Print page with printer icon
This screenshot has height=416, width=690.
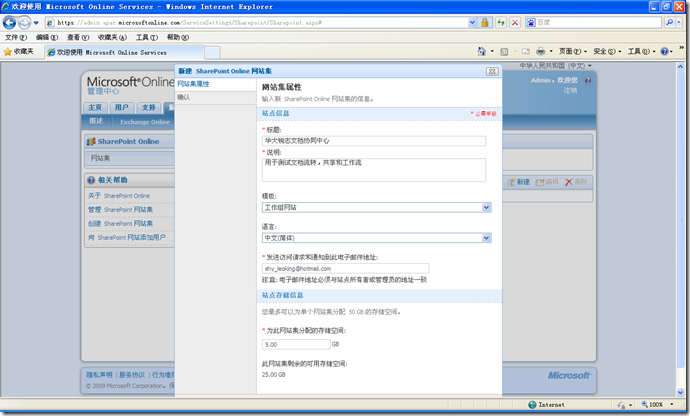pyautogui.click(x=541, y=52)
